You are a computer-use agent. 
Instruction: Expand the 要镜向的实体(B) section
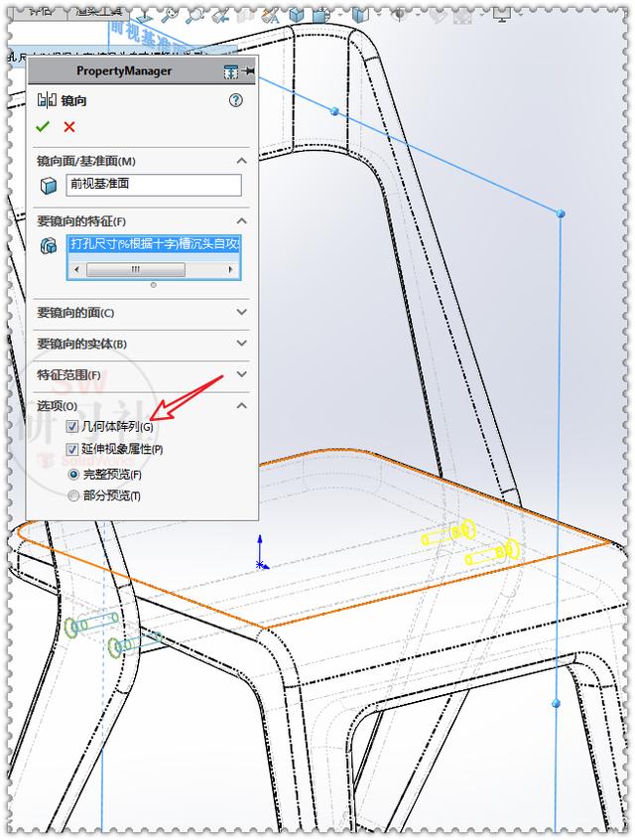coord(242,343)
